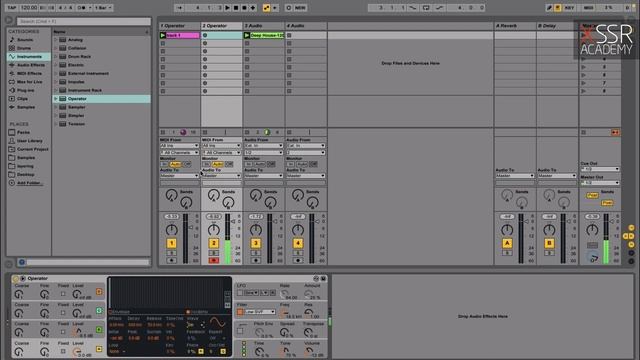Image resolution: width=640 pixels, height=360 pixels.
Task: Select the Tension instrument row
Action: click(101, 124)
